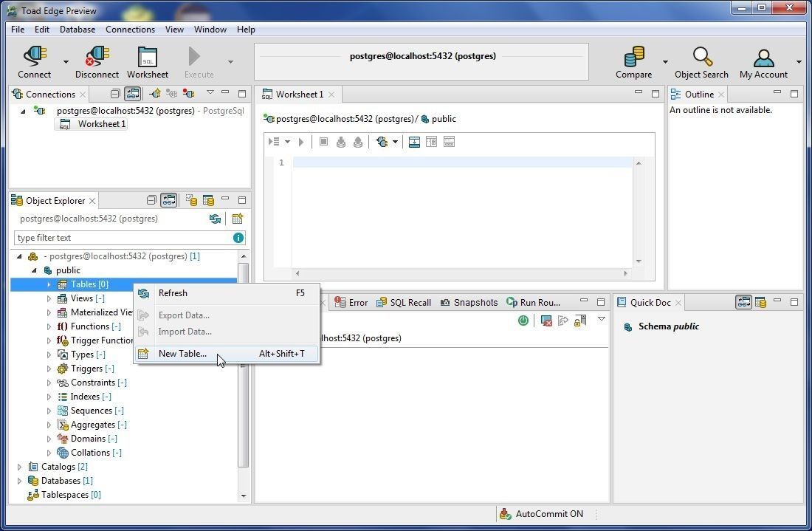Open the Window menu

click(210, 29)
